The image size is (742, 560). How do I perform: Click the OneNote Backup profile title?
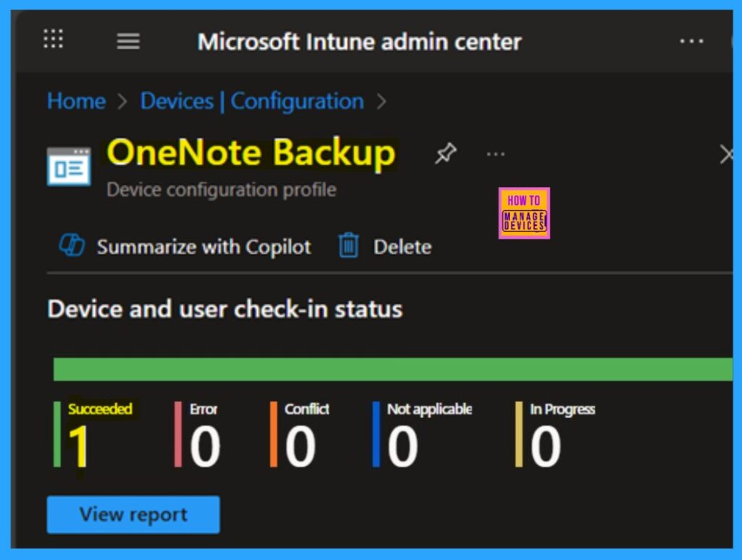tap(251, 152)
